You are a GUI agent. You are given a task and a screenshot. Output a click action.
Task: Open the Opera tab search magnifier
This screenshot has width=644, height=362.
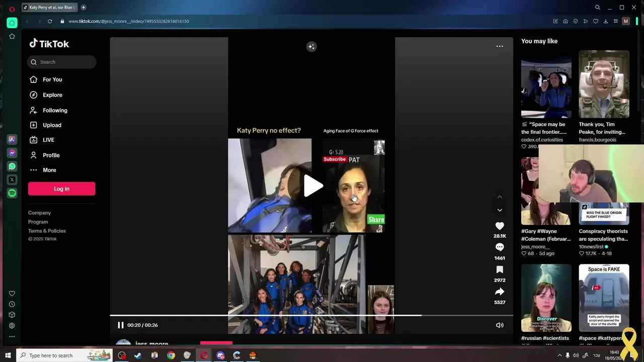pos(598,8)
